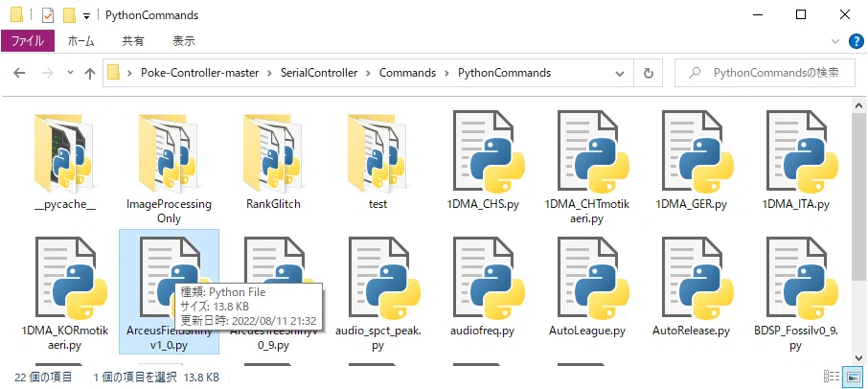Select the AutoRelease.py file icon

tap(697, 279)
